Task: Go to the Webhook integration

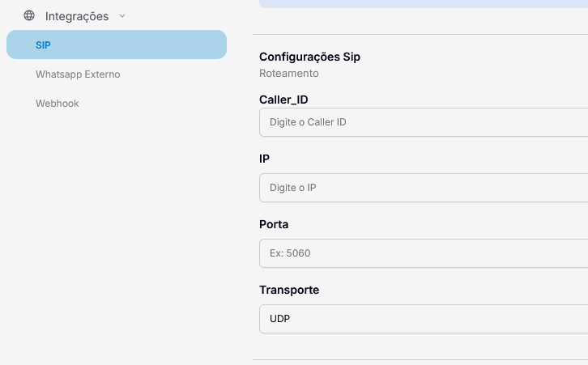Action: 57,104
